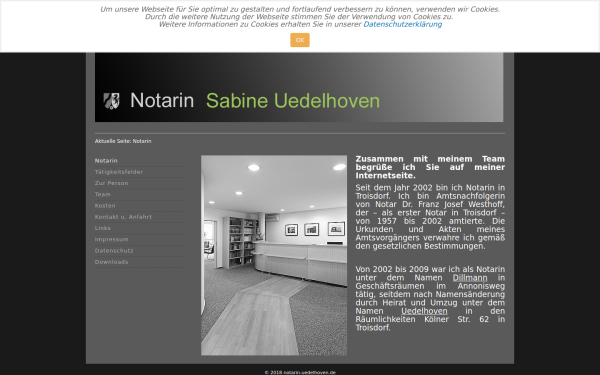Open the Links sidebar entry
This screenshot has height=375, width=600.
103,228
